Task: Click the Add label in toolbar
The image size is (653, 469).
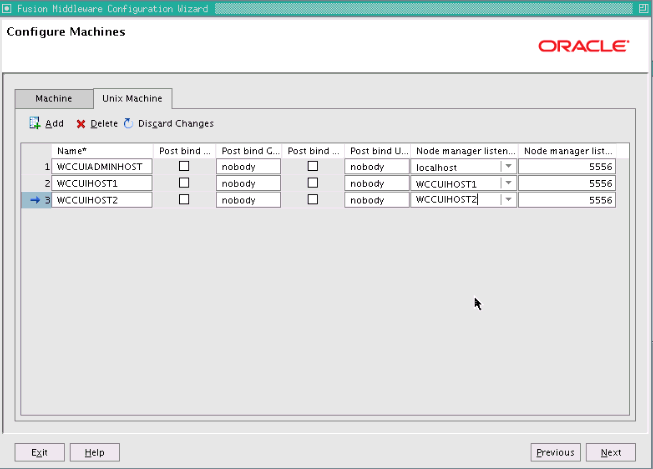Action: tap(55, 124)
